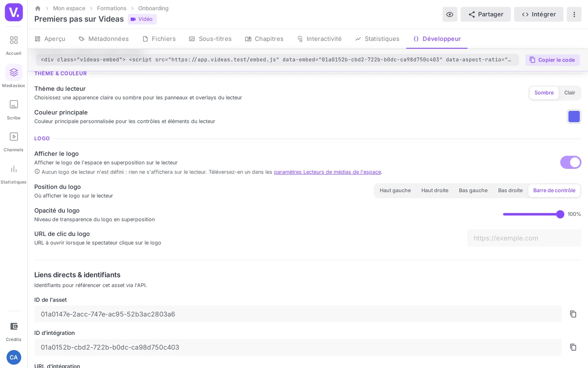This screenshot has height=368, width=588.
Task: Open the Couleur principale color swatch
Action: tap(574, 117)
